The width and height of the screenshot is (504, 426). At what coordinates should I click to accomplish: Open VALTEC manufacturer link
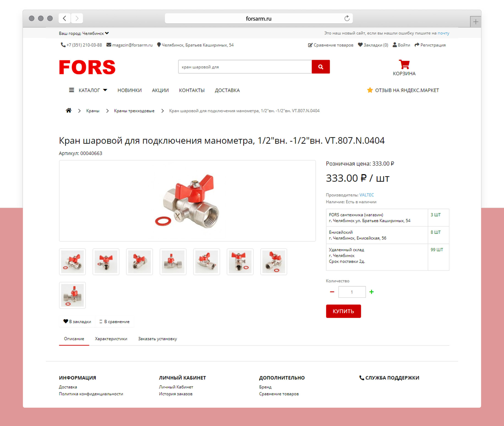(366, 195)
